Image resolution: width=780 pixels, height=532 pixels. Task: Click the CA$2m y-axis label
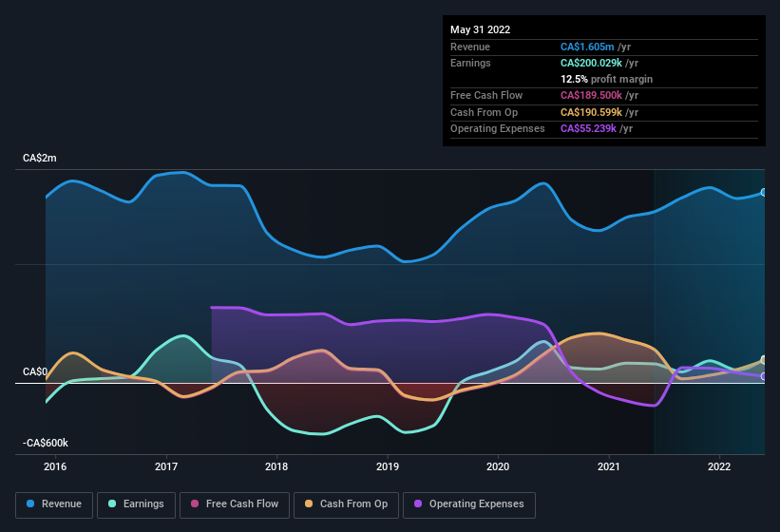click(40, 158)
